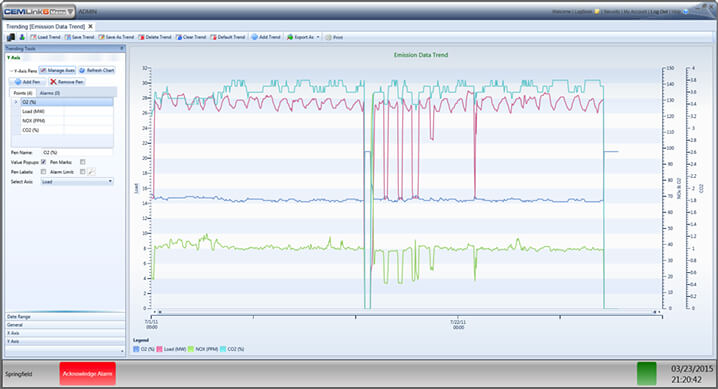
Task: Enable the Pen Marks checkbox
Action: 82,162
